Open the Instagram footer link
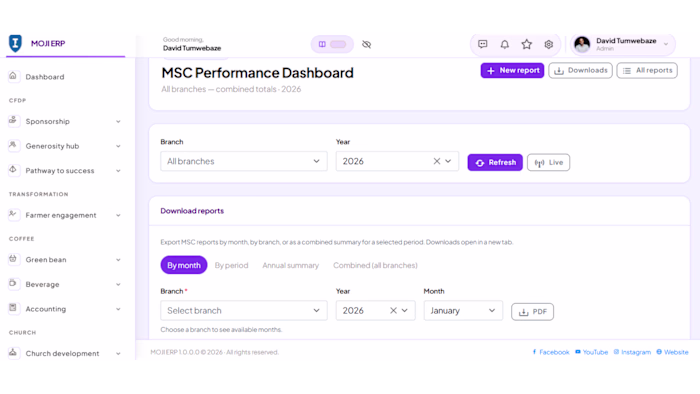Screen dimensions: 700x394 coord(632,352)
